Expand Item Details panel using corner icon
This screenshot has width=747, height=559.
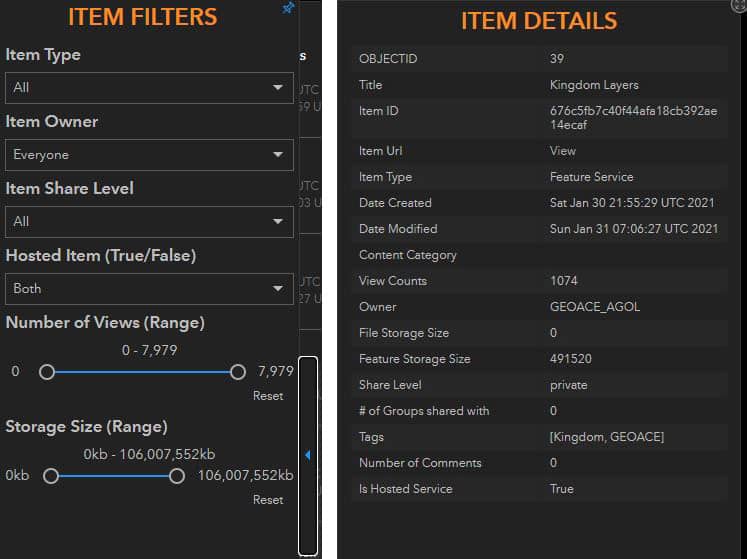(x=738, y=5)
